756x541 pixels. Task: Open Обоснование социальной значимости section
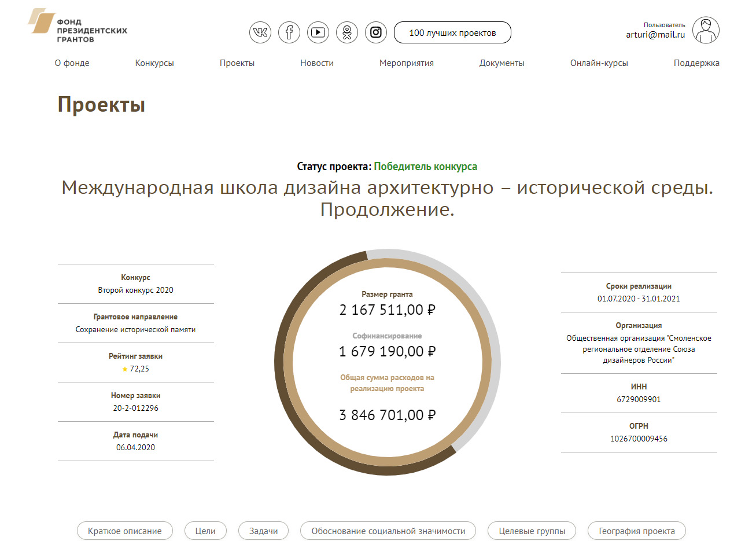coord(388,531)
